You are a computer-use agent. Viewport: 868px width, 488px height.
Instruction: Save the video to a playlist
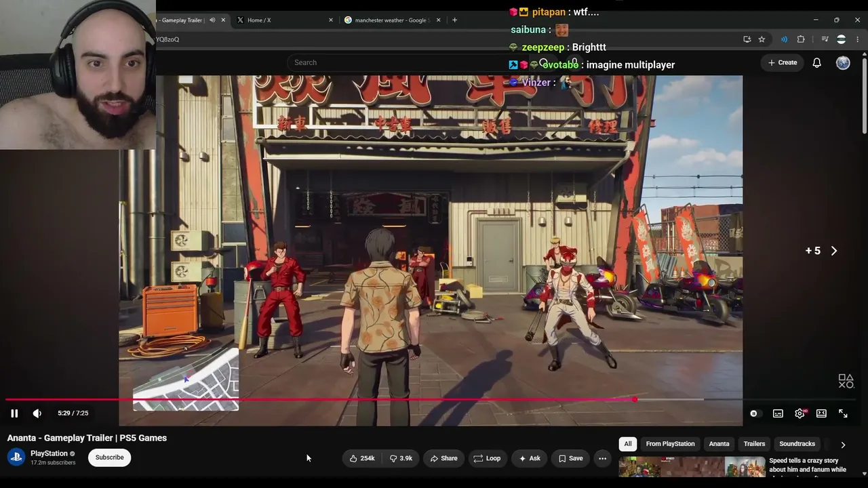point(570,458)
